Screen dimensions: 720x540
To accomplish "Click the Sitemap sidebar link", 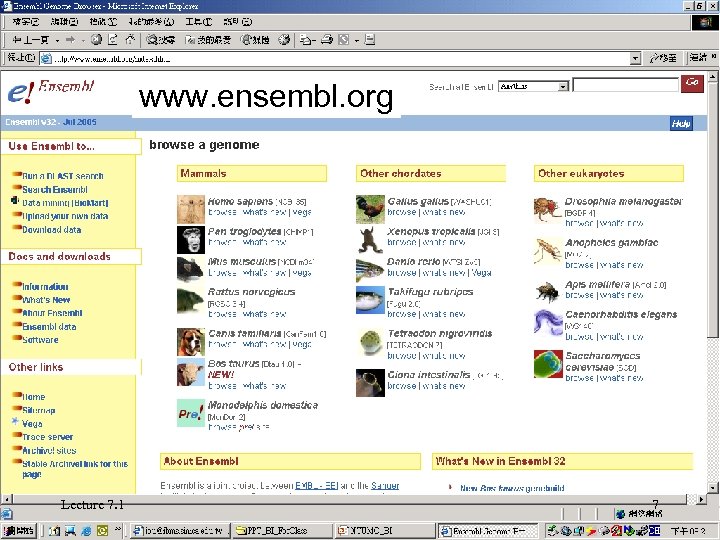I will point(39,410).
